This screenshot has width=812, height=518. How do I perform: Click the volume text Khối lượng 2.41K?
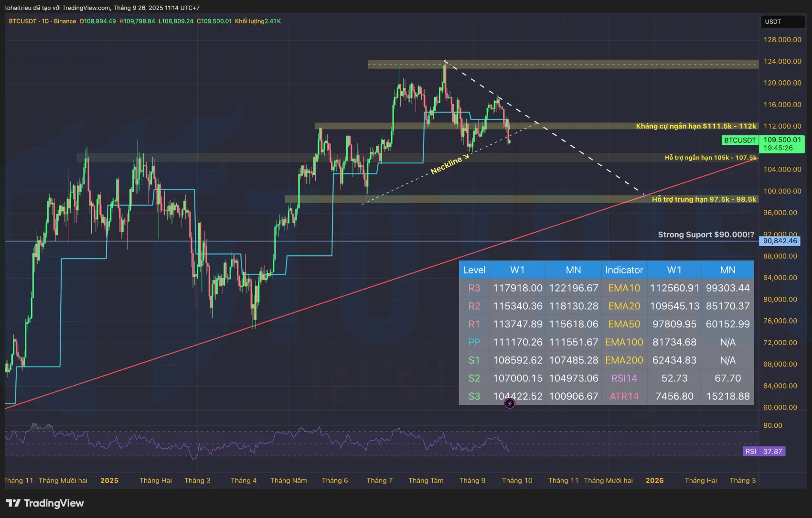258,21
